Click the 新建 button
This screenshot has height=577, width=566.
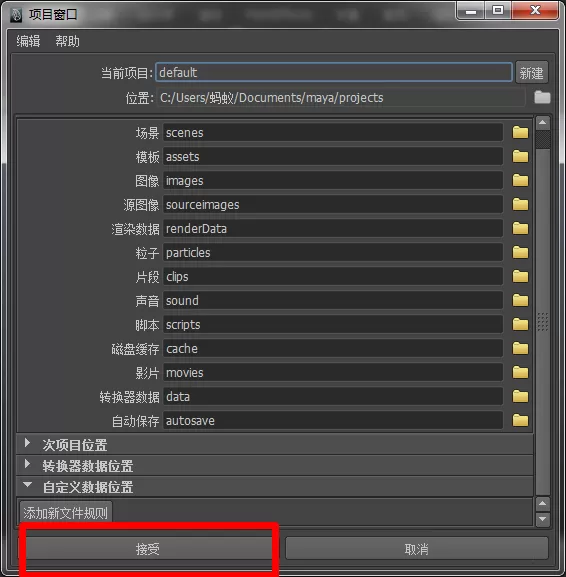[531, 72]
